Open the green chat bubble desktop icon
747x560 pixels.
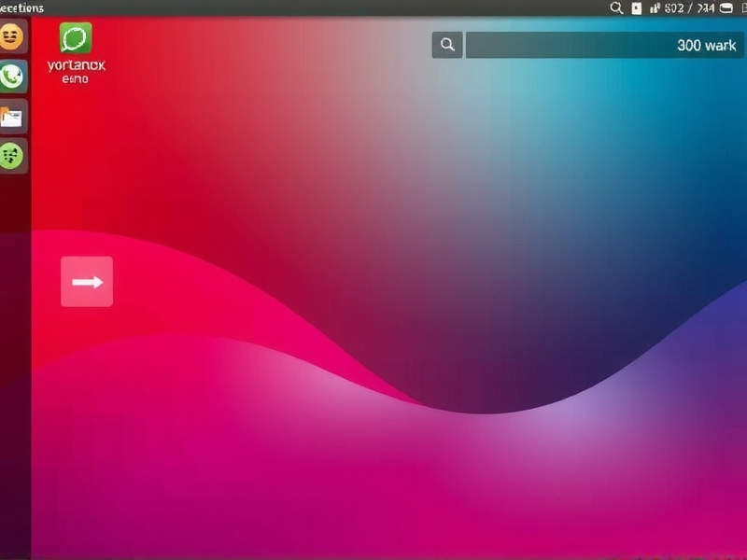click(x=75, y=39)
